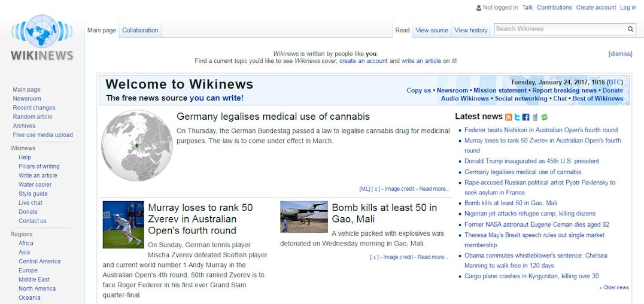Open Live chat sidebar link
The height and width of the screenshot is (304, 644).
pos(31,202)
